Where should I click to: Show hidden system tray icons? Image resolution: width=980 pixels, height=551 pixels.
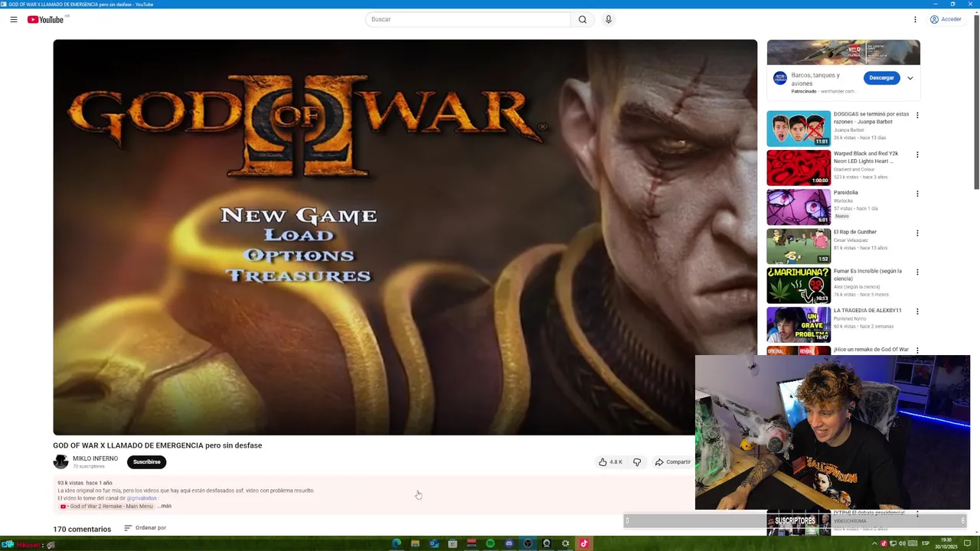click(875, 543)
